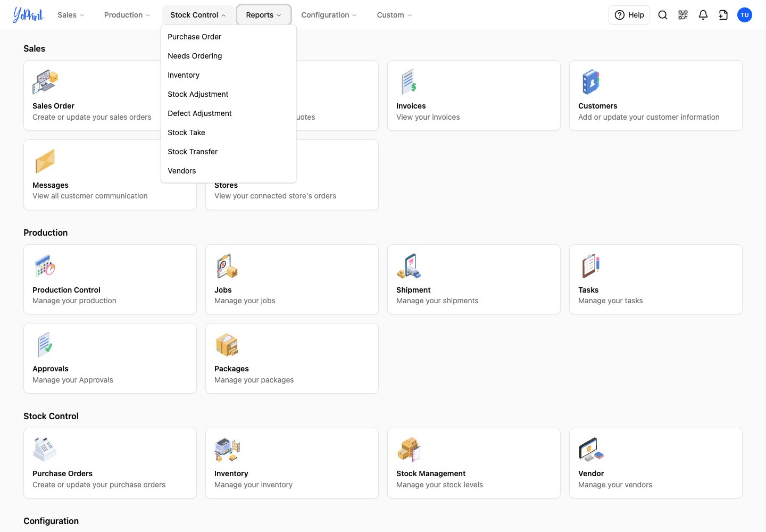The image size is (766, 532).
Task: Choose Inventory in Stock Control menu
Action: [x=229, y=75]
